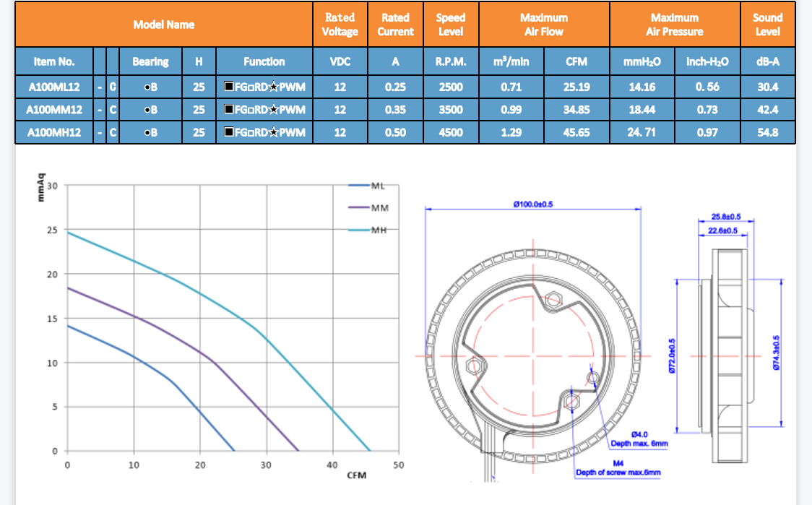Select the MH legend entry in the chart
Screen dimensions: 812x505
(369, 230)
